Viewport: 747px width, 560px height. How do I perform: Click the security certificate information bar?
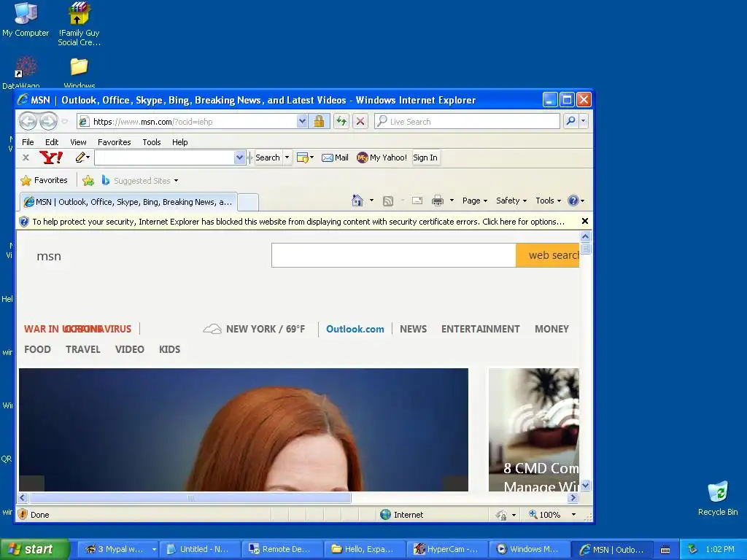298,222
